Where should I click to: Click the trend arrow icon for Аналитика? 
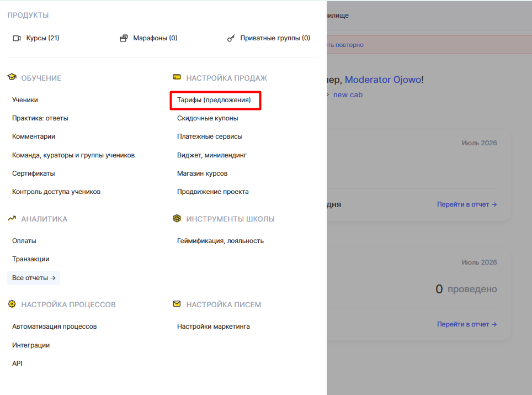12,218
